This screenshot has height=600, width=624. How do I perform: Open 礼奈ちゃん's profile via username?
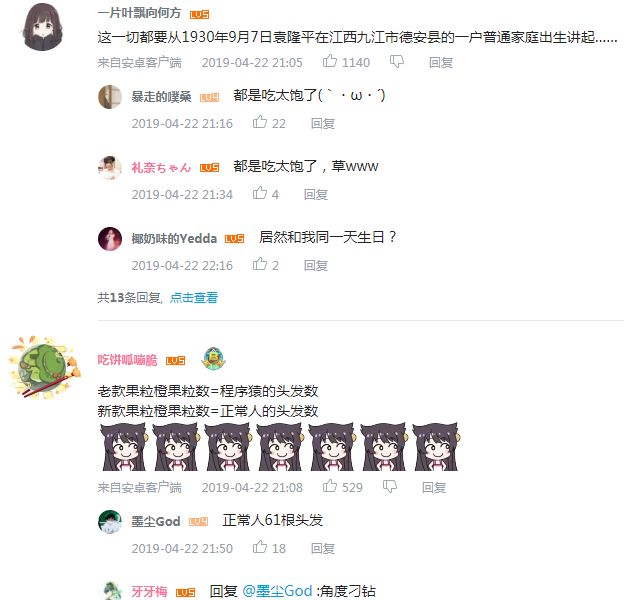[161, 168]
